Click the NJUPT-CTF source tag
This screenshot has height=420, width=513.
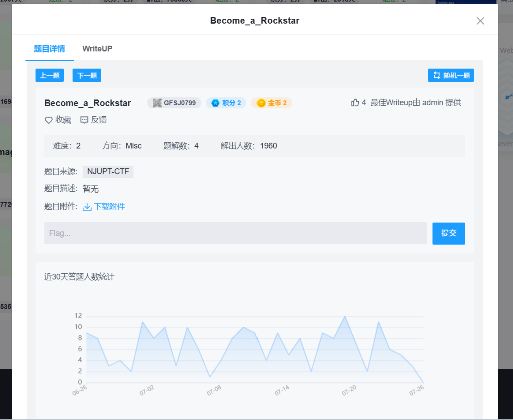(108, 172)
